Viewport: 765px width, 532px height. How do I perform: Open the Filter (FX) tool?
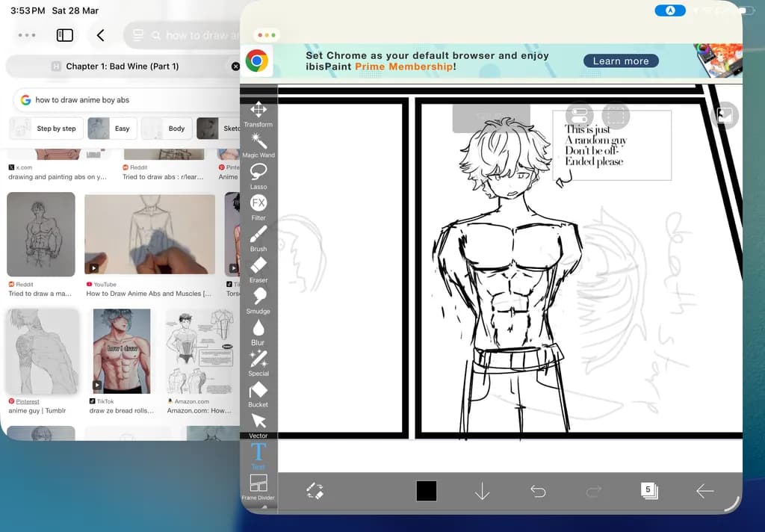[x=258, y=208]
